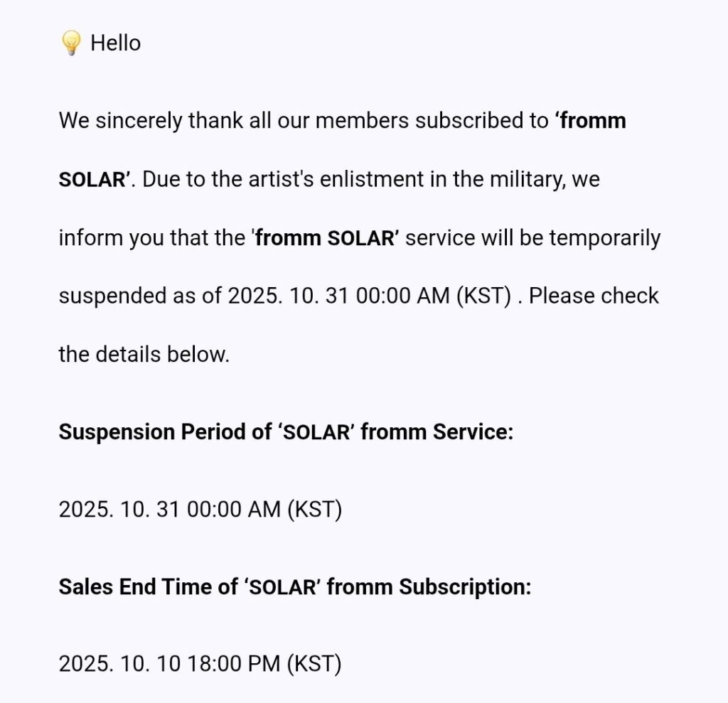This screenshot has width=728, height=703.
Task: Click "the details below." sentence ending
Action: pos(144,354)
